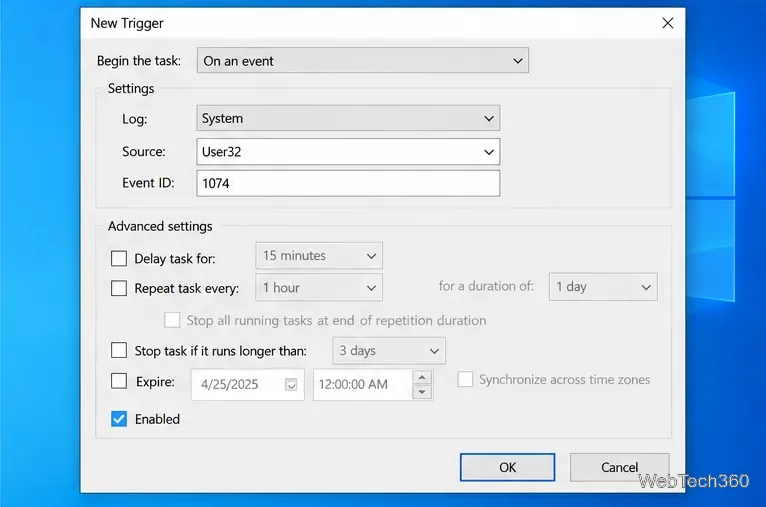Click the Event ID field containing 1074

pos(348,183)
